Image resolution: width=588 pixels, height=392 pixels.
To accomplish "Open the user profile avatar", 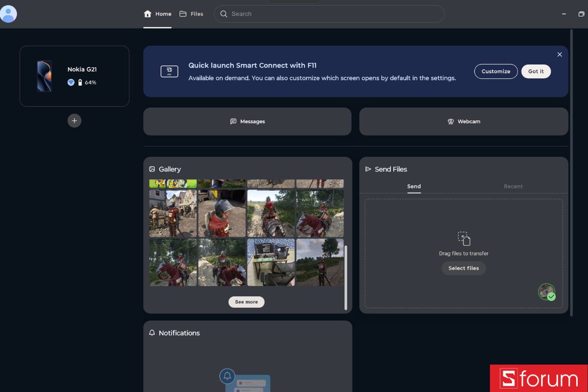I will (x=9, y=14).
